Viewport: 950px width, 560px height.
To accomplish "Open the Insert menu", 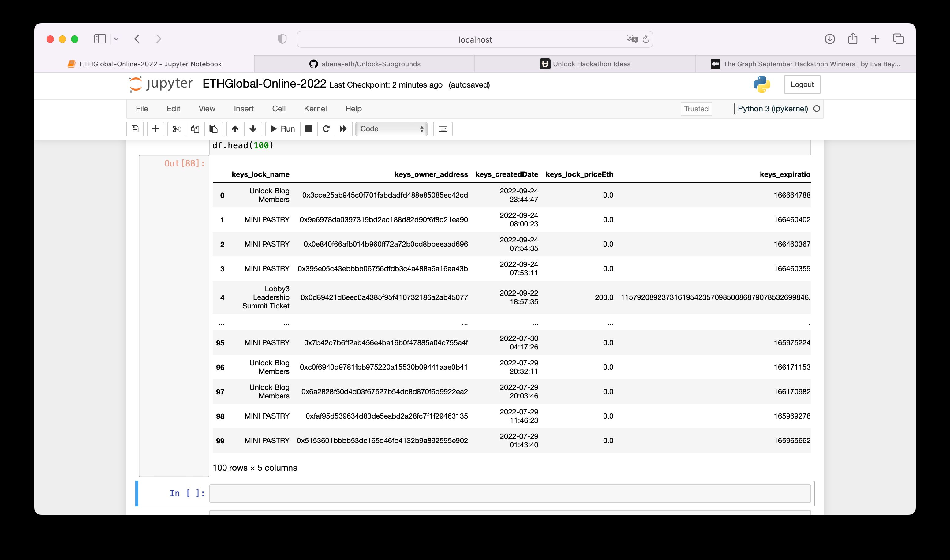I will click(243, 109).
